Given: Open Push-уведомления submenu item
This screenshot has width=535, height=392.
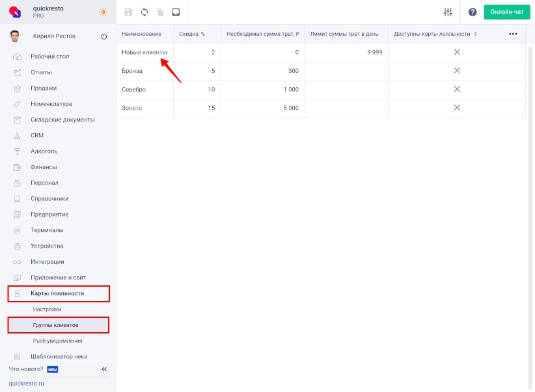Looking at the screenshot, I should 57,341.
